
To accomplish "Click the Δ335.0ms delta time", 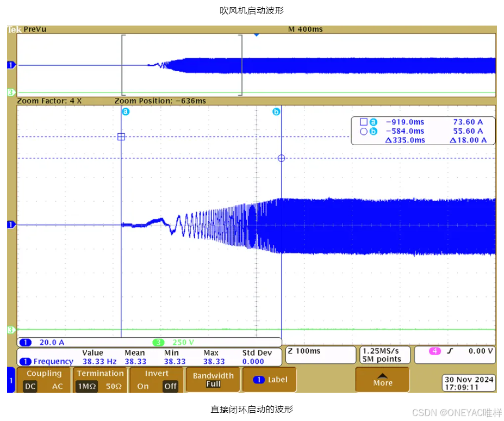I will point(405,140).
